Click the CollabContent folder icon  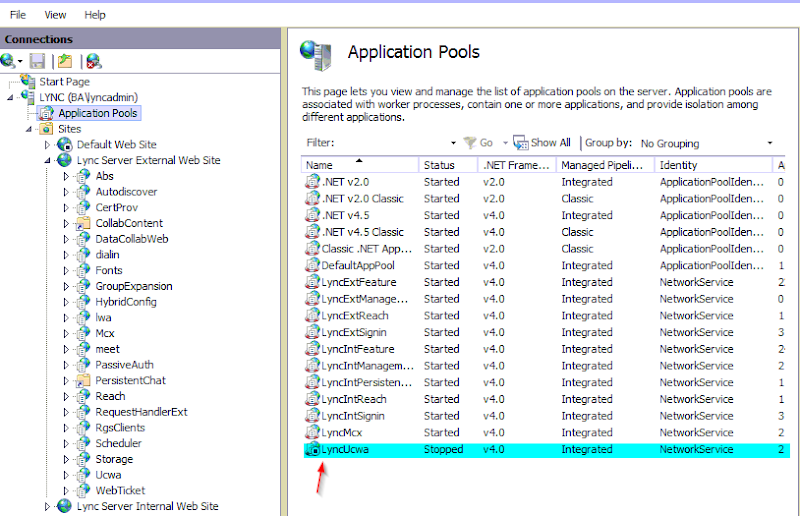coord(83,224)
